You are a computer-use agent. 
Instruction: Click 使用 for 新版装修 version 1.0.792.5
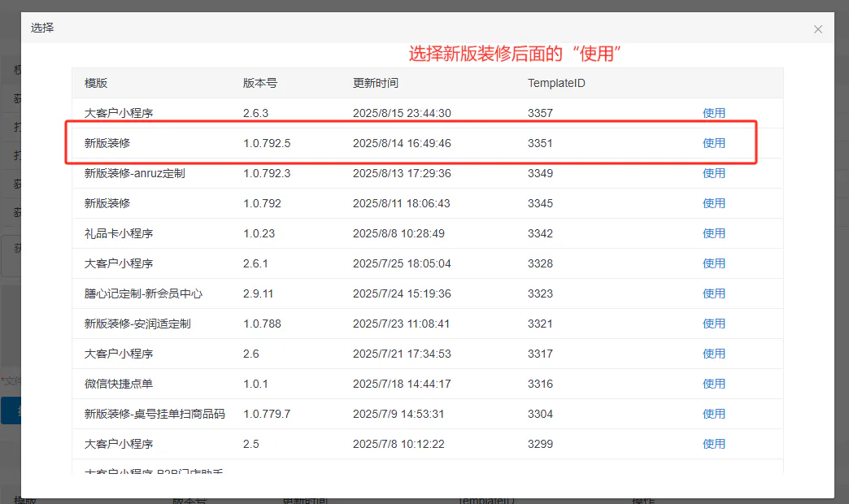714,143
